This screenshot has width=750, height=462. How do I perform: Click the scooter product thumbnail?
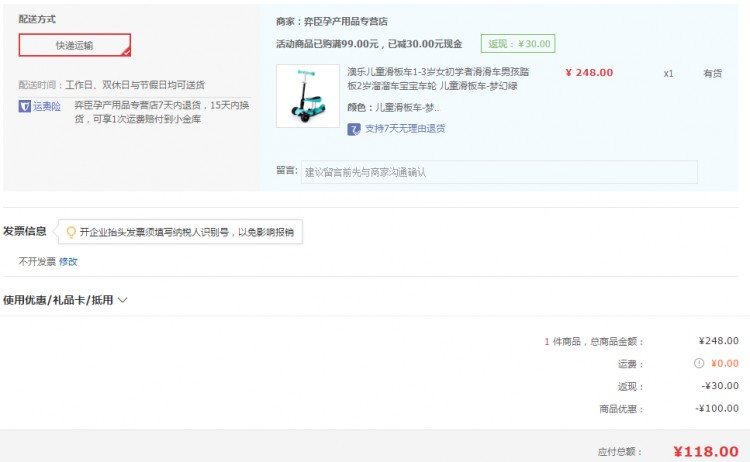click(308, 96)
